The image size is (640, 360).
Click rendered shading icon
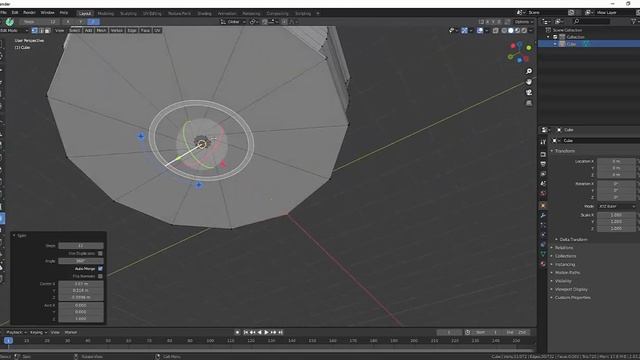[x=524, y=31]
